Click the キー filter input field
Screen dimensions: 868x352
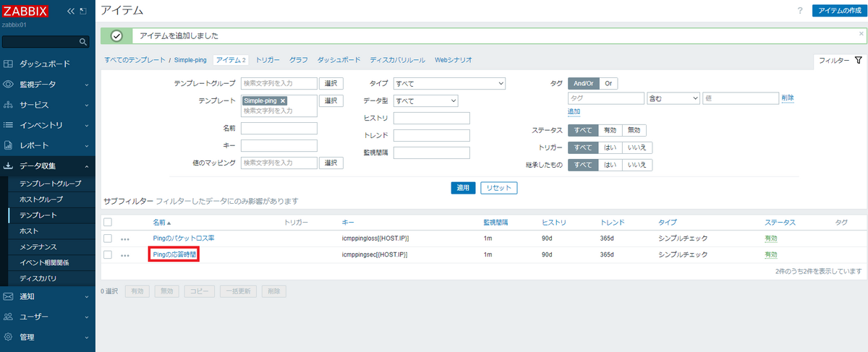point(279,145)
